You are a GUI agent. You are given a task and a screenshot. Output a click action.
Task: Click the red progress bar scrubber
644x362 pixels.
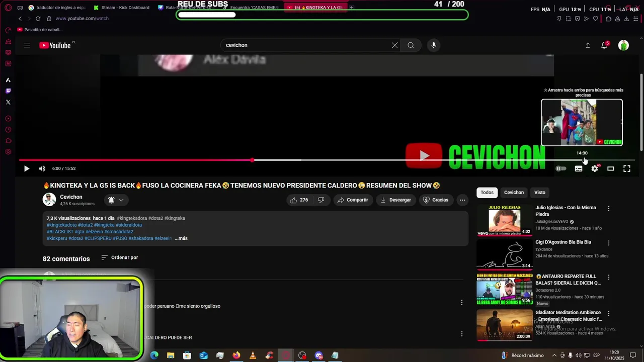click(x=252, y=160)
